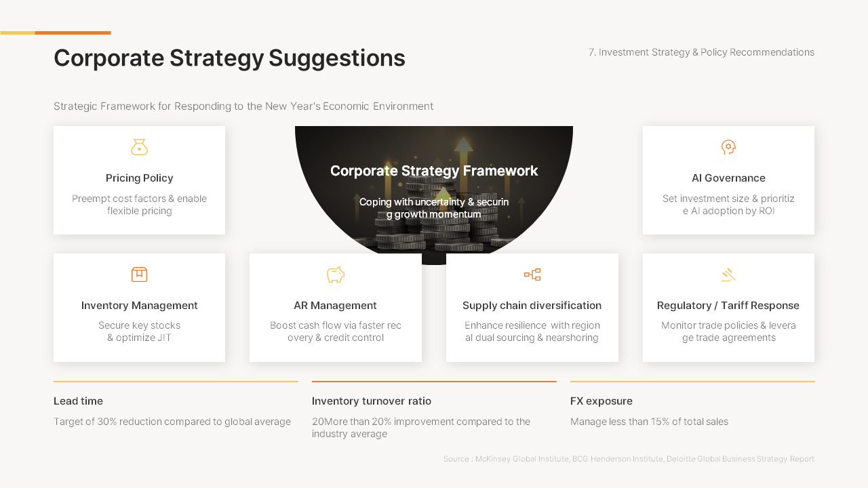Select the AI Governance head icon
The width and height of the screenshot is (868, 488).
pos(728,147)
